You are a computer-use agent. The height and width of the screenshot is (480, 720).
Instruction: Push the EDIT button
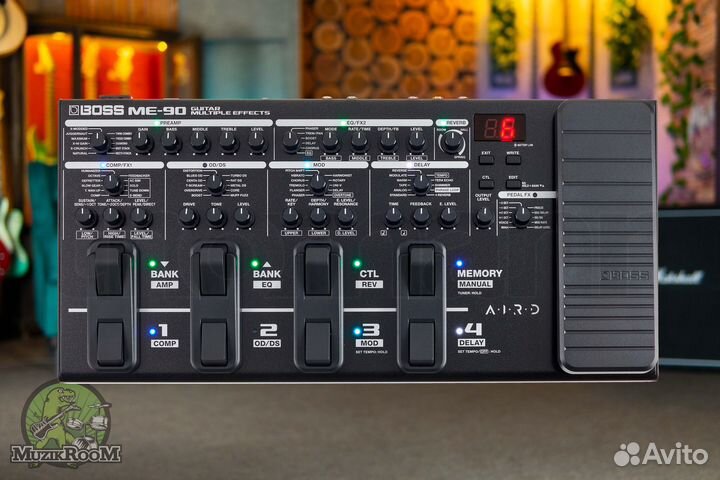click(x=513, y=184)
